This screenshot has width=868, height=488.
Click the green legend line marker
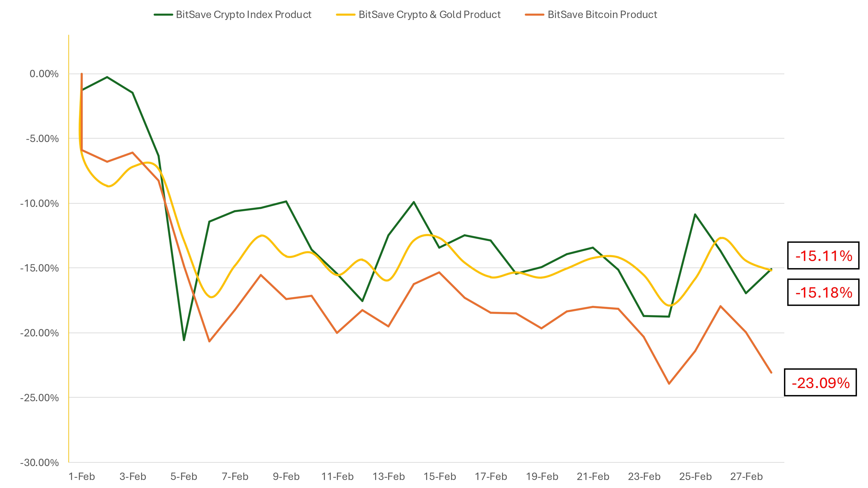point(163,15)
